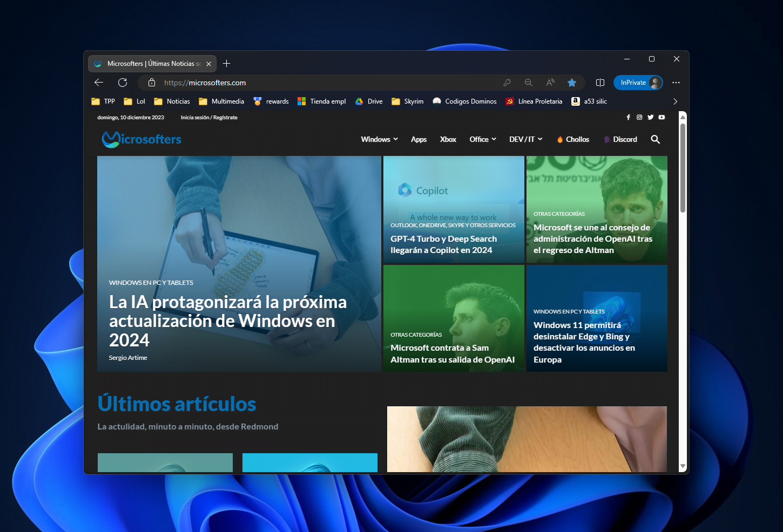Click the Microsofters logo

(141, 139)
